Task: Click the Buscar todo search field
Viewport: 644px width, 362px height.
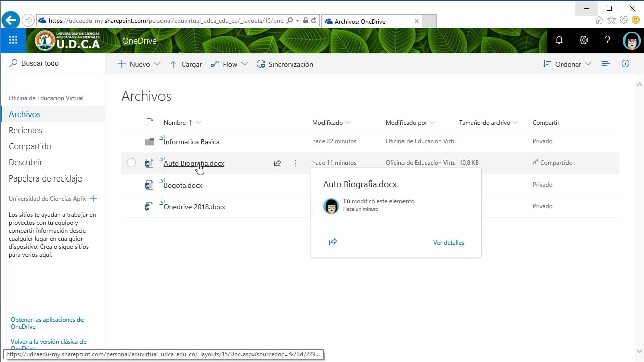Action: [52, 63]
